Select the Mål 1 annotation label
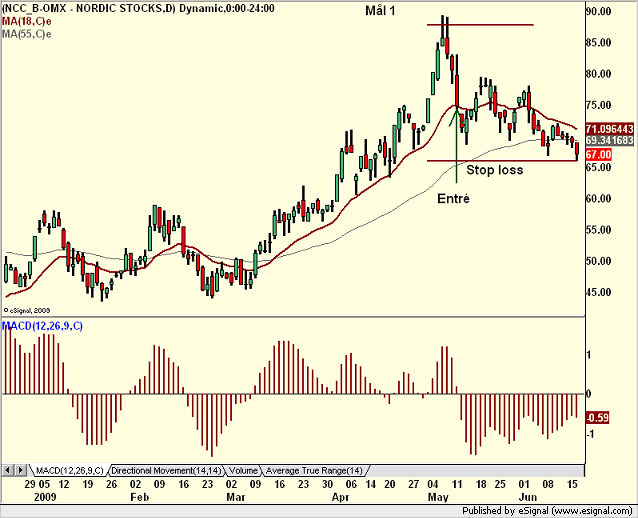 click(380, 11)
